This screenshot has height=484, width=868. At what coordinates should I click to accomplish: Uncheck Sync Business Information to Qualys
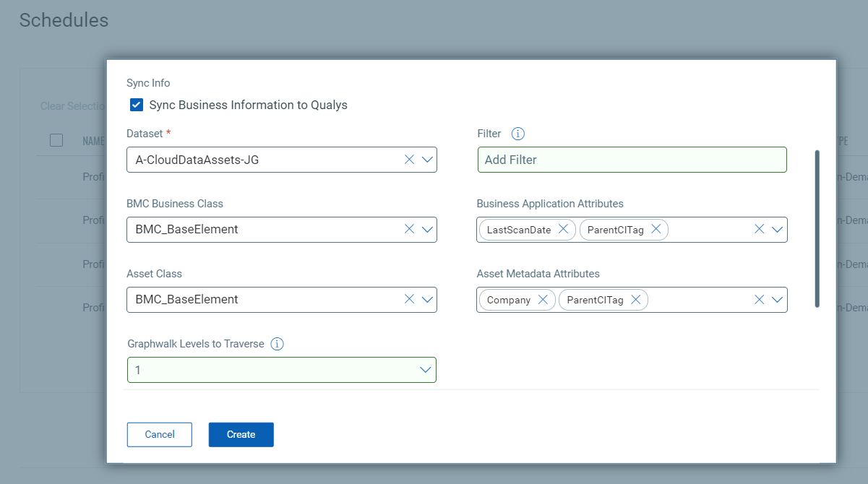137,105
